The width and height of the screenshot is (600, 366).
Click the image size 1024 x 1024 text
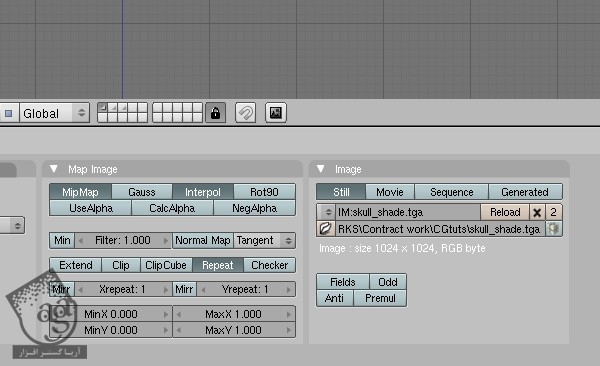click(x=402, y=248)
